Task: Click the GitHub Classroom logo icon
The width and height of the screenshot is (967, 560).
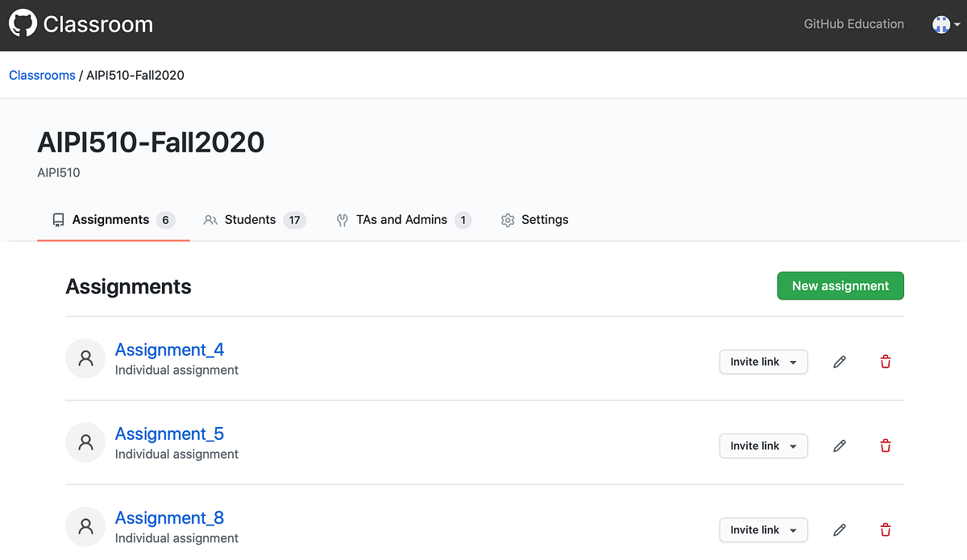Action: [22, 23]
